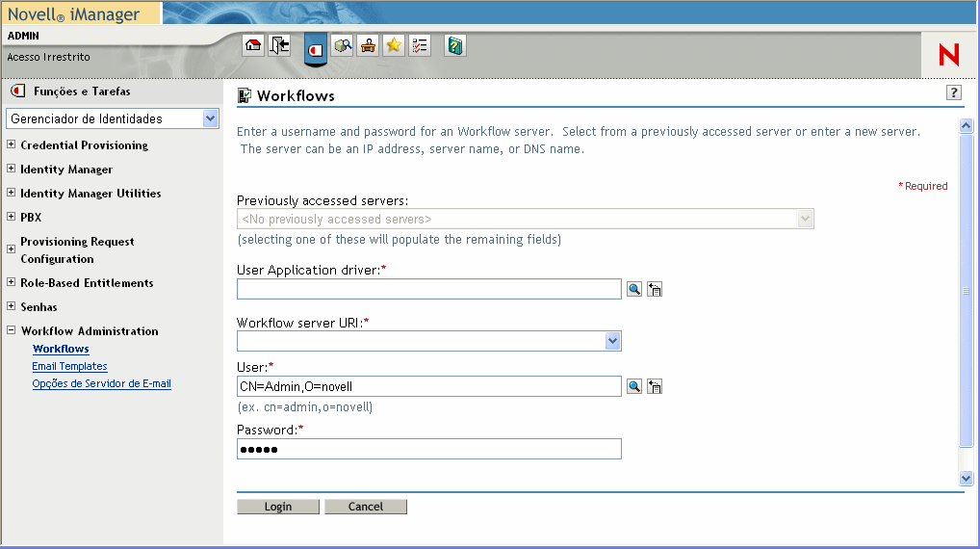Open the Email Templates link
The width and height of the screenshot is (980, 549).
coord(69,366)
